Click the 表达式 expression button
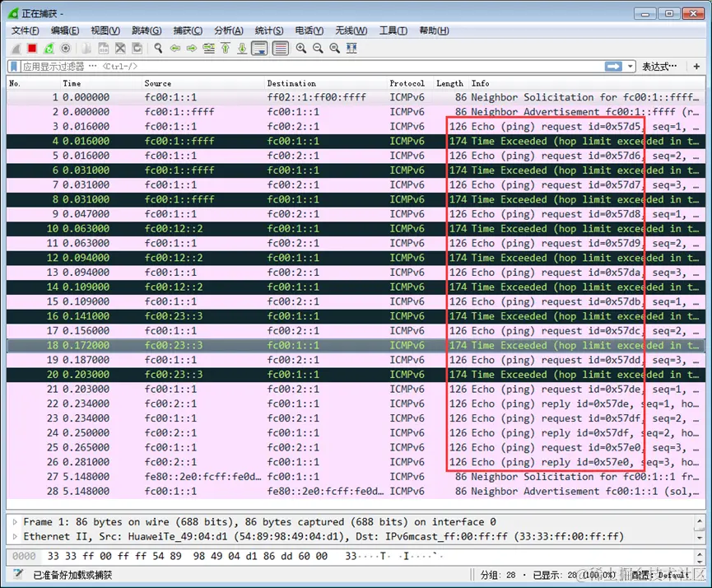This screenshot has width=712, height=588. coord(659,67)
